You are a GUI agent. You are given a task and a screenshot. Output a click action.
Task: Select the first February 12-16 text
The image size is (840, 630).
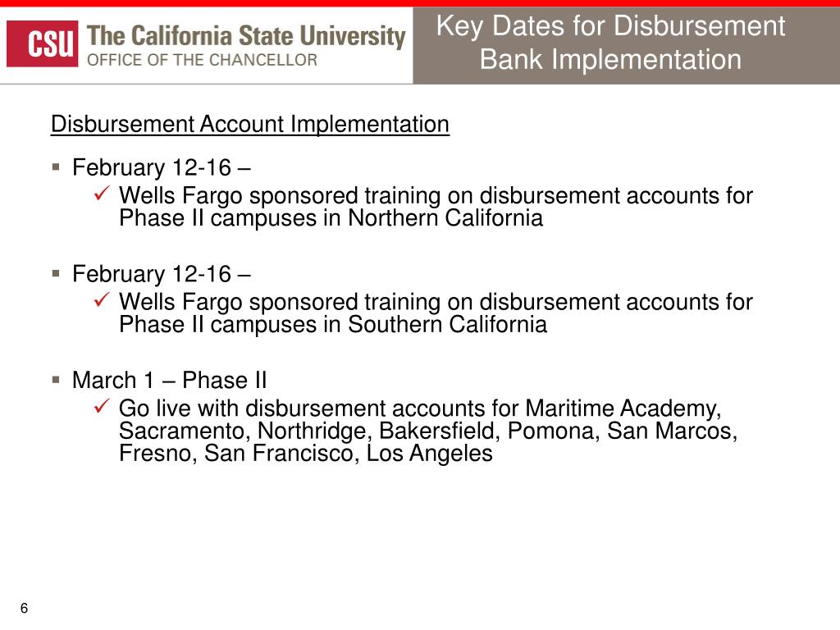pyautogui.click(x=162, y=167)
